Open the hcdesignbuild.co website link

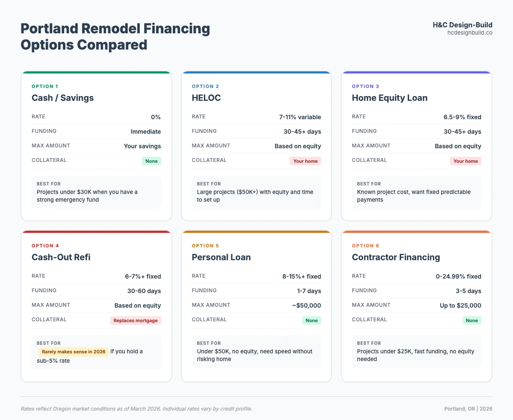point(470,33)
